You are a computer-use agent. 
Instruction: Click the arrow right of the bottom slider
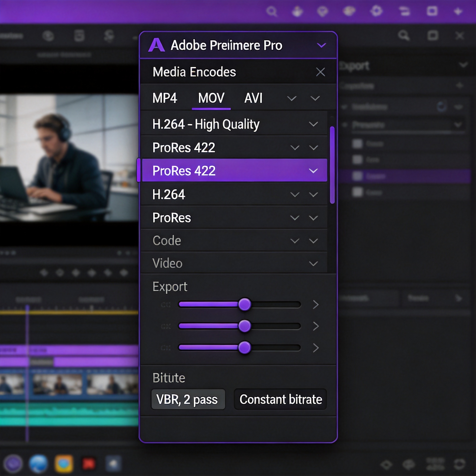click(316, 348)
